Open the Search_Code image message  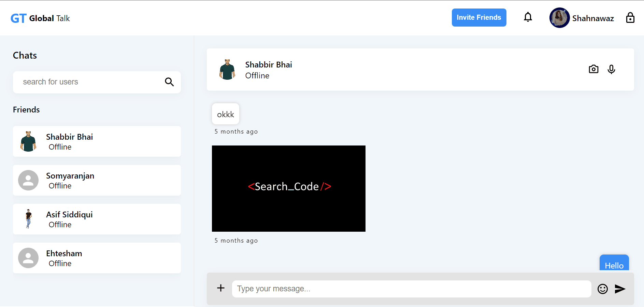tap(289, 188)
